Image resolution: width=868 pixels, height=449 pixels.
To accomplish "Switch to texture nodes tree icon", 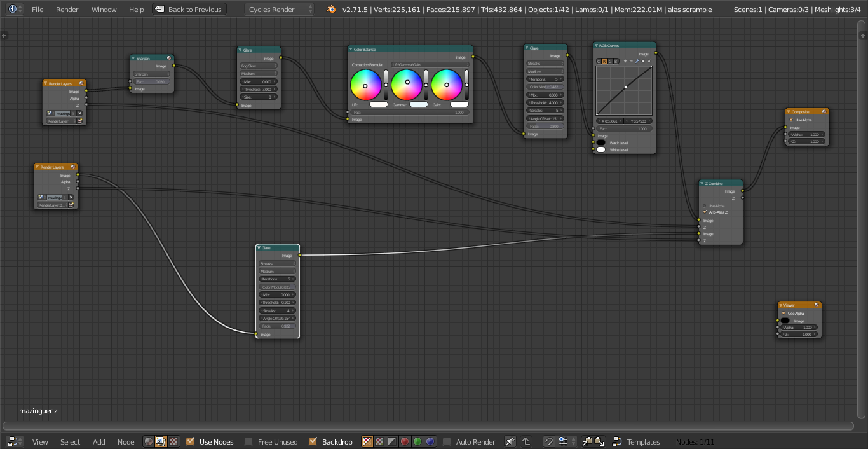I will tap(173, 441).
